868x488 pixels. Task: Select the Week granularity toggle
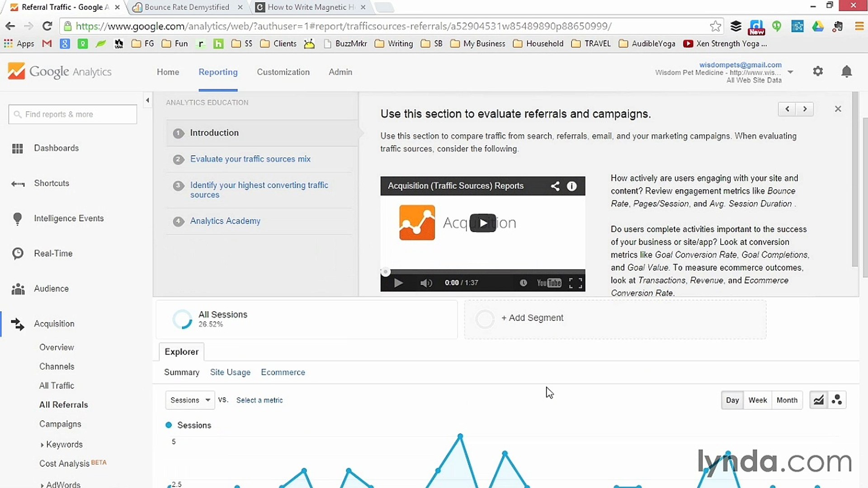point(758,400)
